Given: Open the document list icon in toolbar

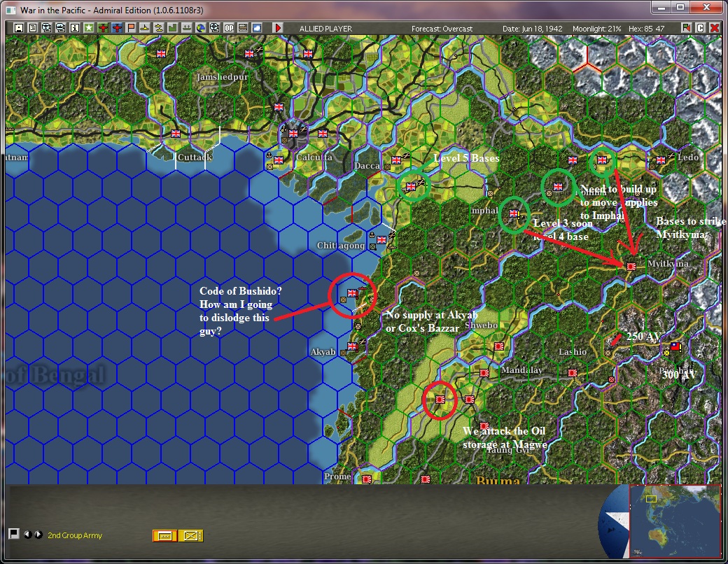Looking at the screenshot, I should point(32,28).
